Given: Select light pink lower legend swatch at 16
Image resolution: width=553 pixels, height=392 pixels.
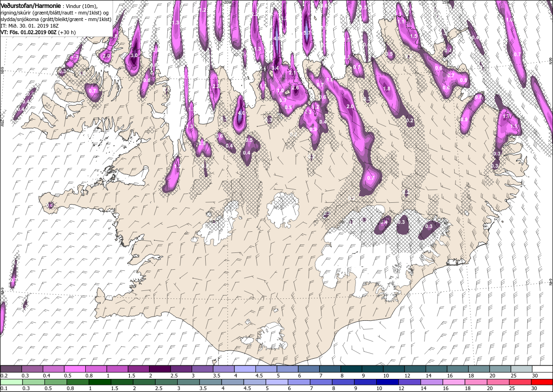Looking at the screenshot, I should (454, 382).
